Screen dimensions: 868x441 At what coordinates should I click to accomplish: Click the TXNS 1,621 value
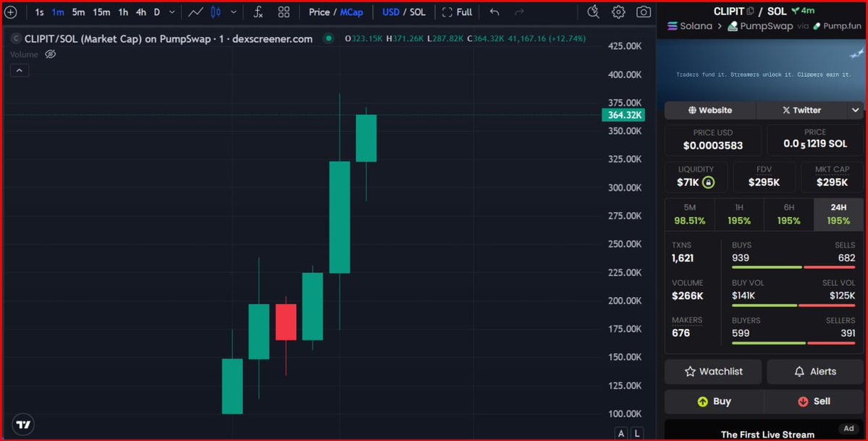683,259
